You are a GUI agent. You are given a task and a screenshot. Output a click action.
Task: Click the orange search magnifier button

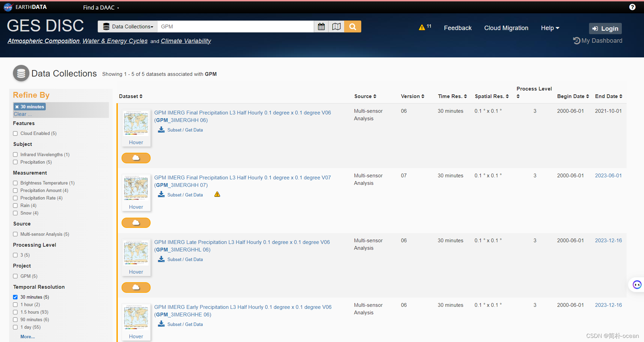[353, 27]
